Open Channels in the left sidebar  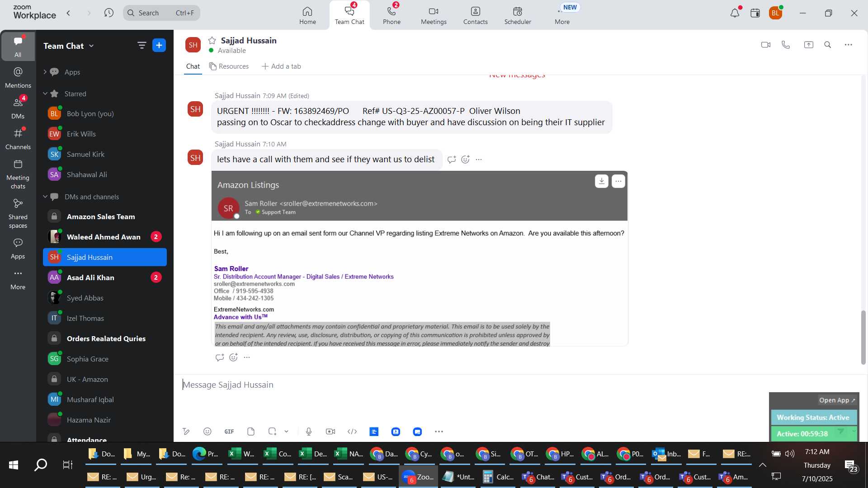click(18, 139)
